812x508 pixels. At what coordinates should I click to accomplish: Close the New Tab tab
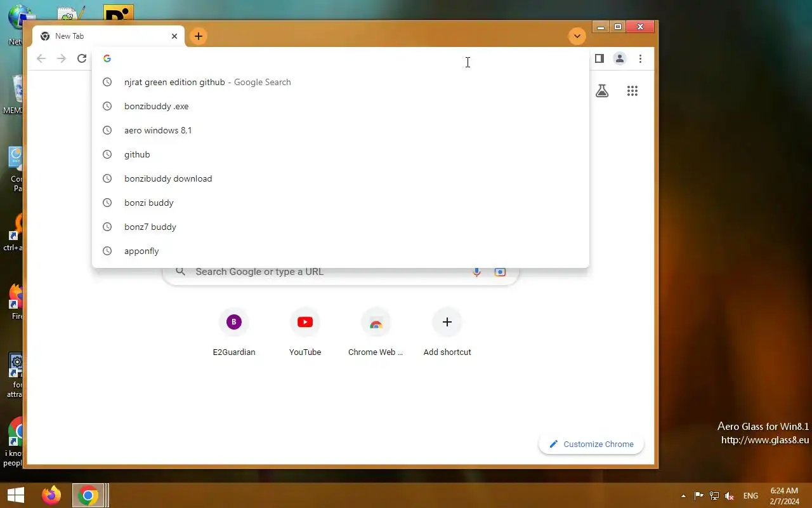[x=174, y=36]
